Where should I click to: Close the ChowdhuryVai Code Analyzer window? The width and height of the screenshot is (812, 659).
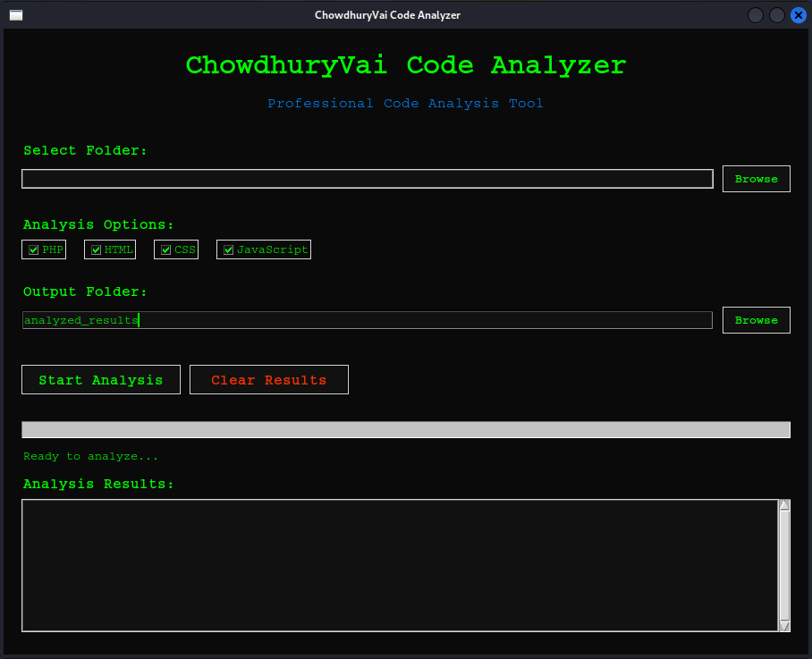(798, 15)
